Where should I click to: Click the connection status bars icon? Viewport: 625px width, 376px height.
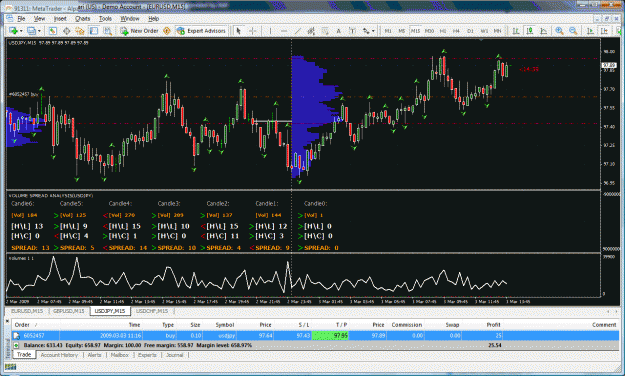(x=10, y=367)
